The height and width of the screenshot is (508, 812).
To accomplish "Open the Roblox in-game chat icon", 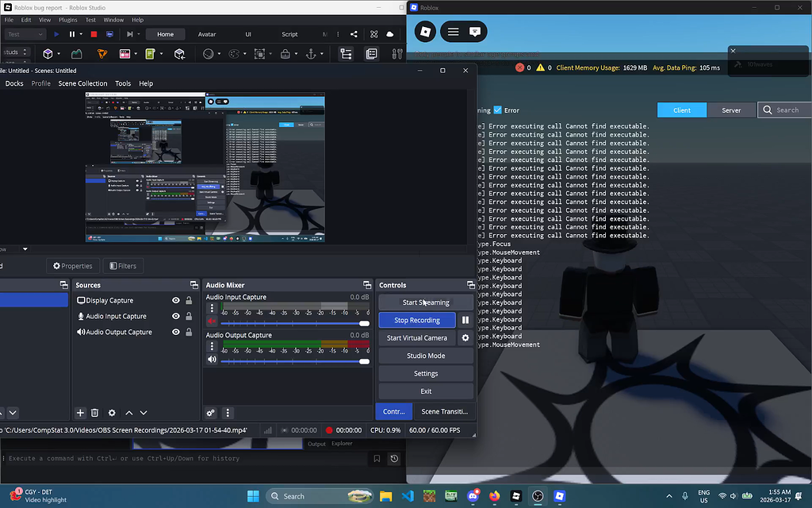I will pos(474,32).
